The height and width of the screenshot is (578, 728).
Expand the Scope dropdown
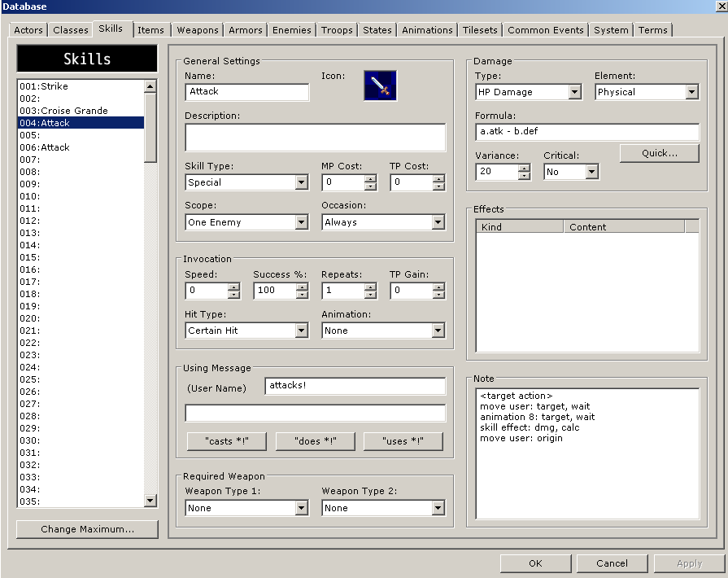(301, 222)
